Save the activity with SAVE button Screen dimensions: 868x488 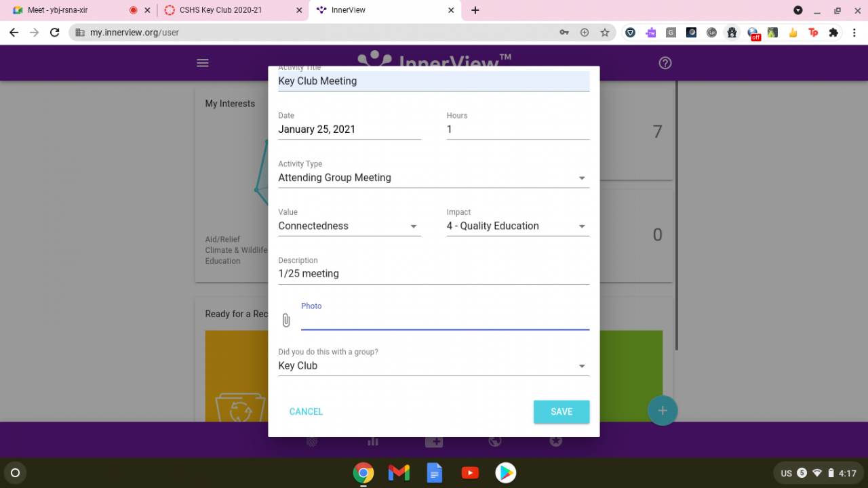point(561,412)
